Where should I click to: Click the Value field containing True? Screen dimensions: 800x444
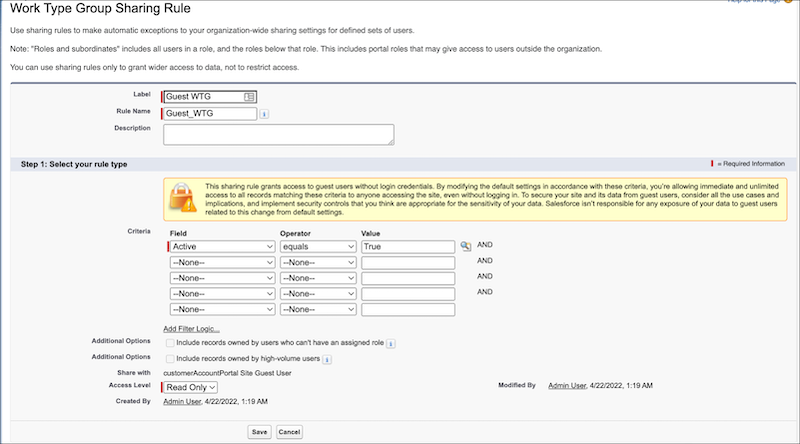408,246
